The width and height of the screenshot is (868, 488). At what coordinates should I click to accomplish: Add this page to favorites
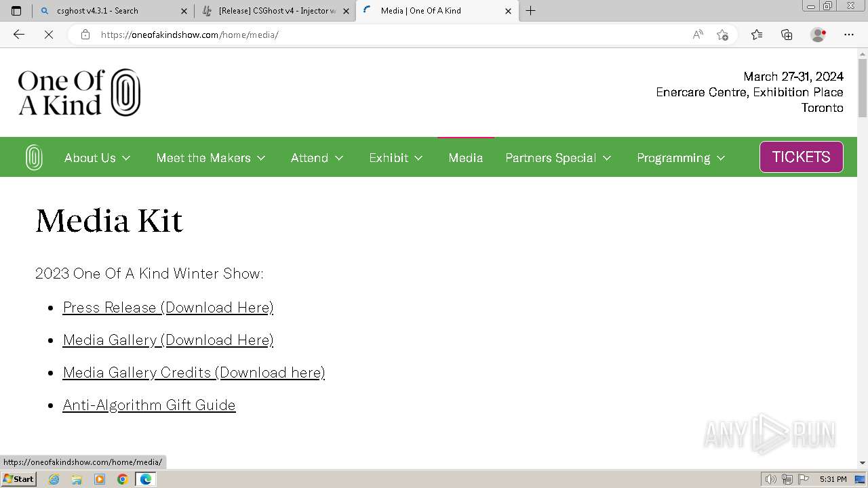(x=722, y=35)
